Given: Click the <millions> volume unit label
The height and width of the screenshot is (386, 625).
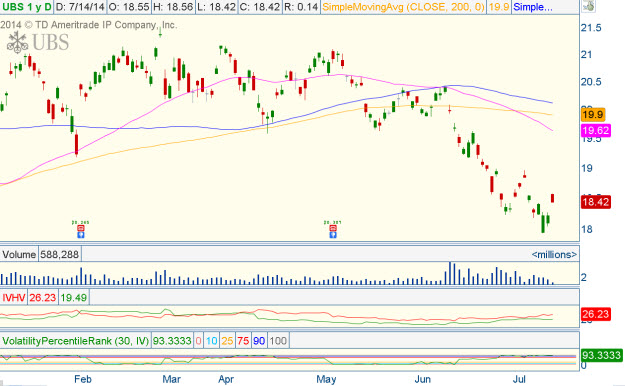Looking at the screenshot, I should coord(554,254).
